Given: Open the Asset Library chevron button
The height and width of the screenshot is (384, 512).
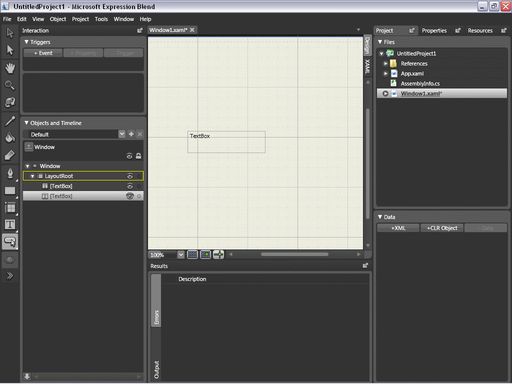Looking at the screenshot, I should point(10,276).
